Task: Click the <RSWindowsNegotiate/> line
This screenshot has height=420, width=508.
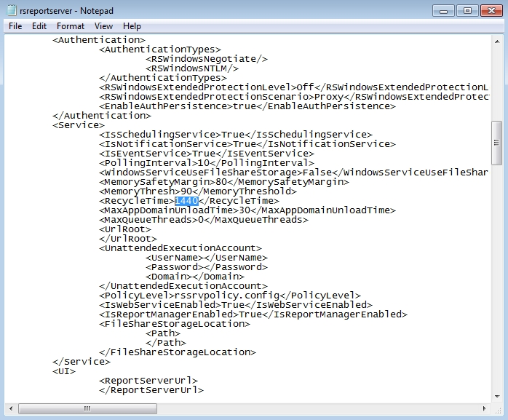Action: tap(207, 59)
